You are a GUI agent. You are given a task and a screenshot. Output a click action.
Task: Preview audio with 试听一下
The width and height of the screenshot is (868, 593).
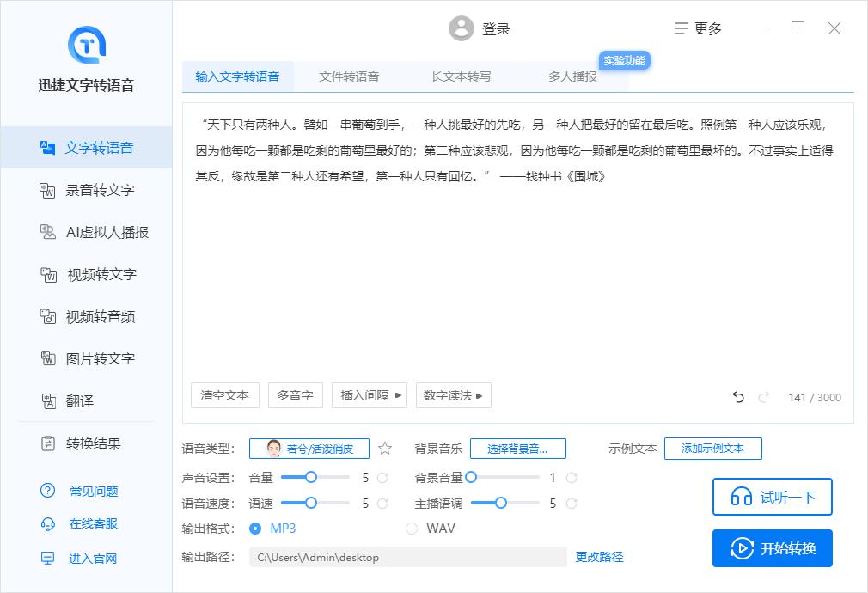click(772, 497)
